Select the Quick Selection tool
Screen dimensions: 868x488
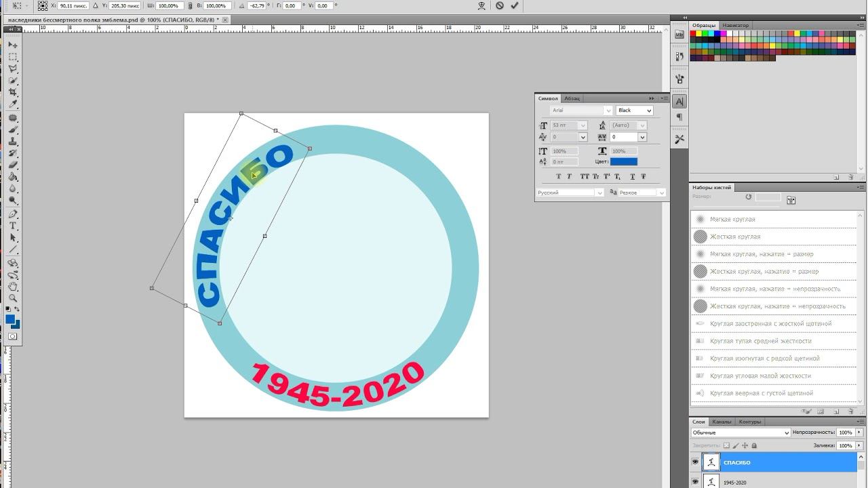pyautogui.click(x=13, y=81)
